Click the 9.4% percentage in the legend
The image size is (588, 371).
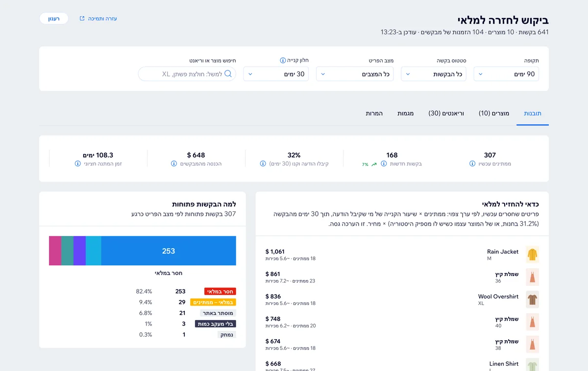(146, 302)
